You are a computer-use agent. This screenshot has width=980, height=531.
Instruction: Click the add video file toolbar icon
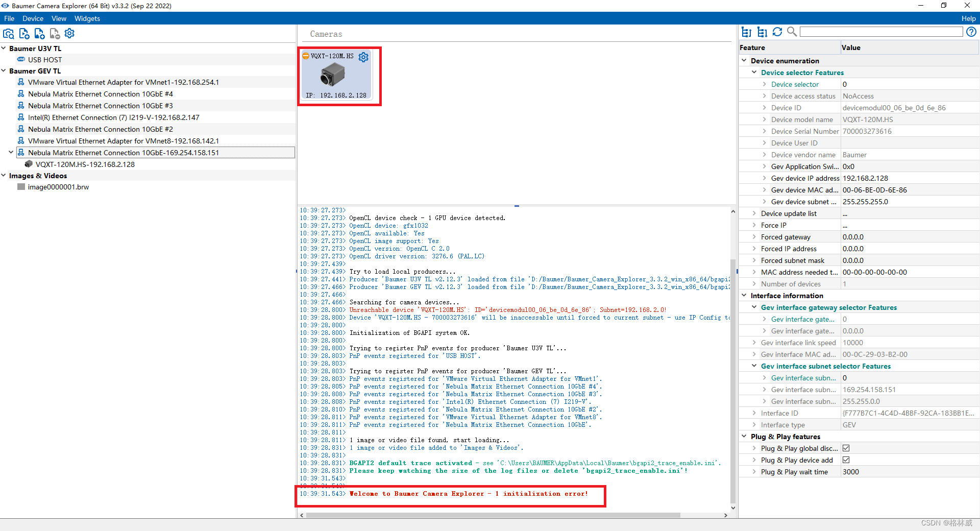pyautogui.click(x=24, y=34)
